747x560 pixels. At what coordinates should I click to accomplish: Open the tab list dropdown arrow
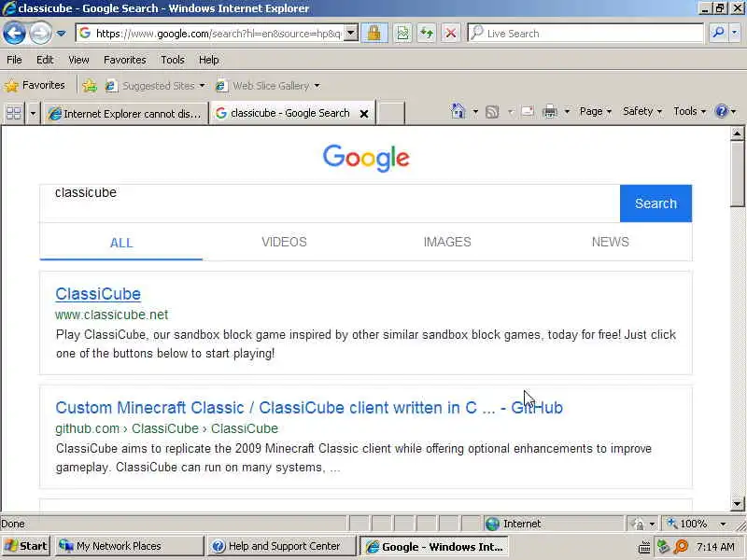33,113
